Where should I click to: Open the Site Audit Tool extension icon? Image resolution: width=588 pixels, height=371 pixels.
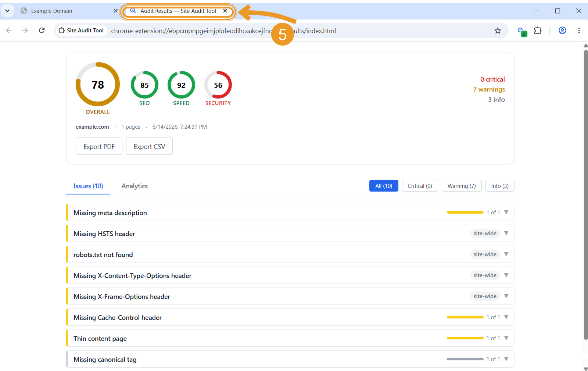click(x=522, y=32)
